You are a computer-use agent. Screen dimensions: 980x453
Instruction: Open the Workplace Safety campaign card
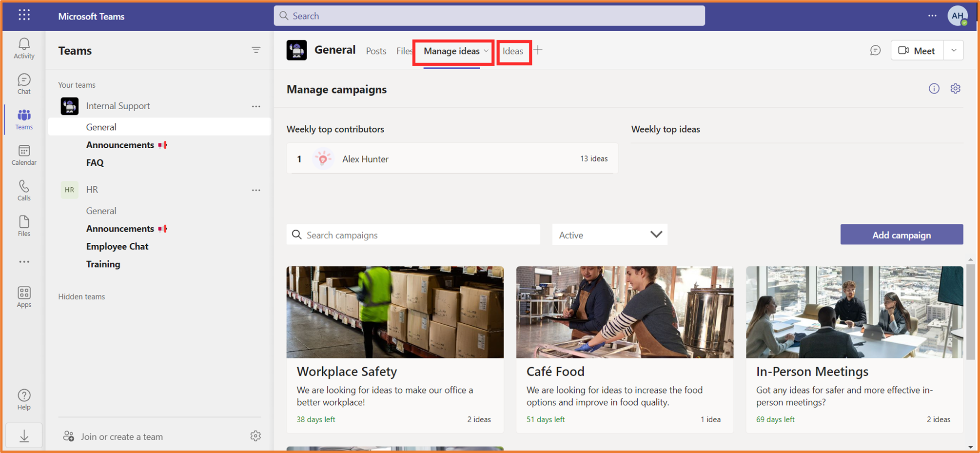click(395, 349)
